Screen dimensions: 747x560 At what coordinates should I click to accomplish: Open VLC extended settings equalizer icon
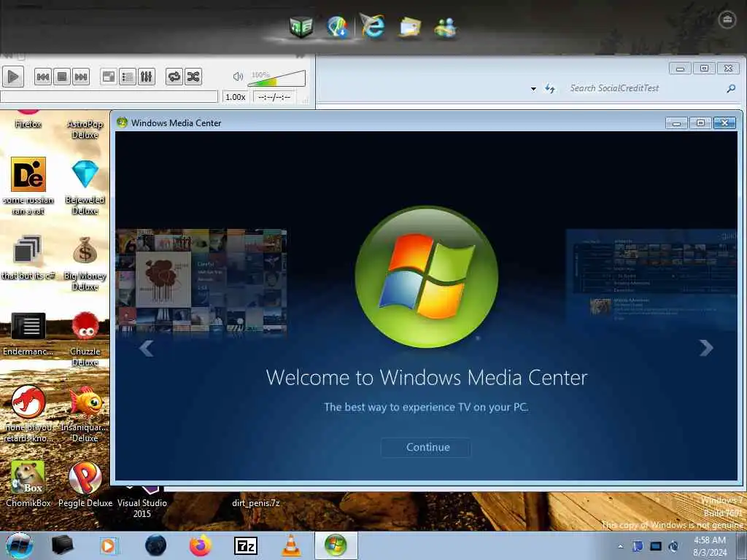pyautogui.click(x=146, y=77)
